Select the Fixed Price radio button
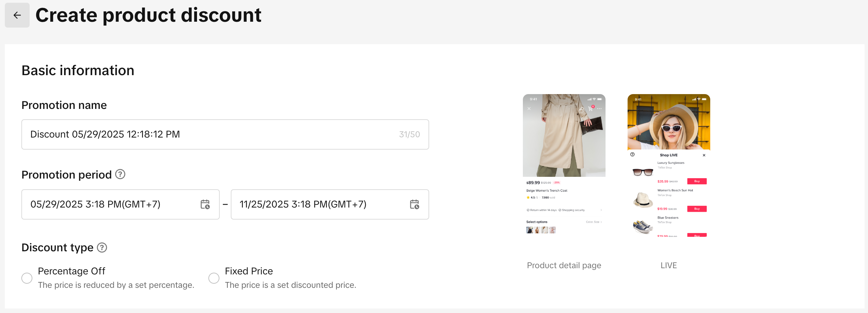The image size is (868, 313). pyautogui.click(x=214, y=278)
